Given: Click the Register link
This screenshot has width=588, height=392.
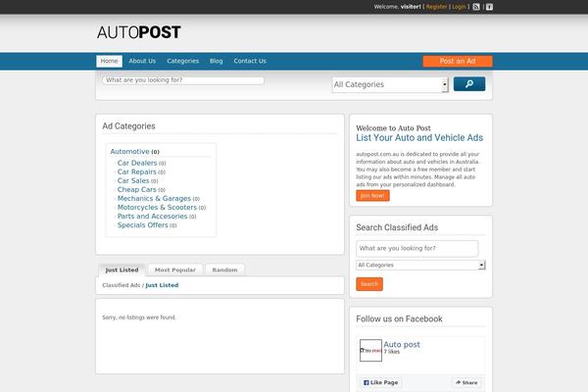Looking at the screenshot, I should coord(436,7).
